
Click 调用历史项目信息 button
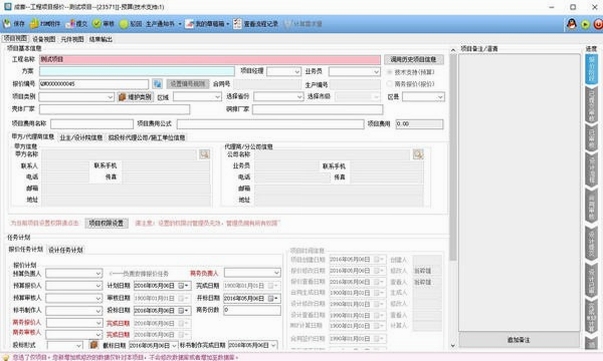point(414,59)
